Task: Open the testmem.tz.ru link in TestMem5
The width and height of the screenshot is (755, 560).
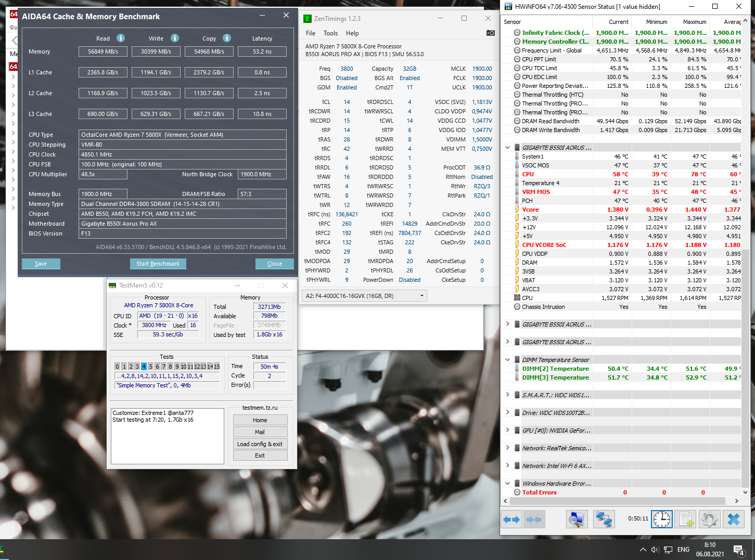Action: (260, 408)
